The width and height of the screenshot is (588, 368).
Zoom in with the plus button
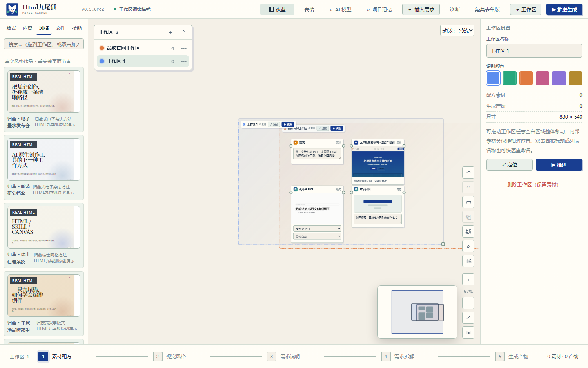(468, 280)
